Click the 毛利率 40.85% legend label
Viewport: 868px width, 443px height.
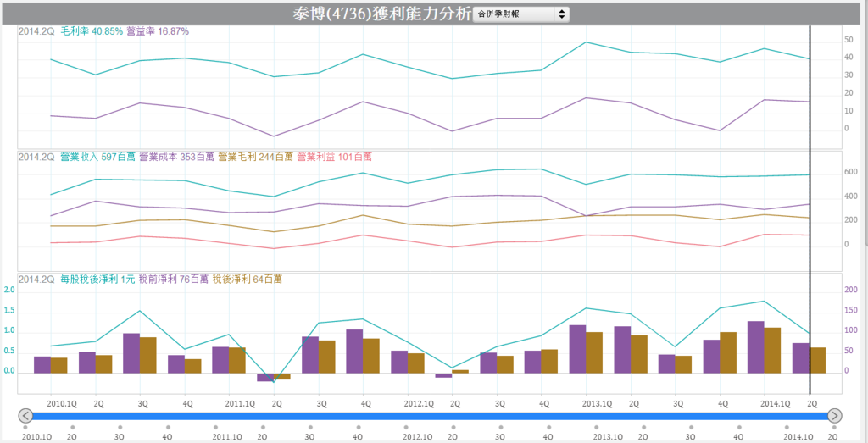click(92, 31)
